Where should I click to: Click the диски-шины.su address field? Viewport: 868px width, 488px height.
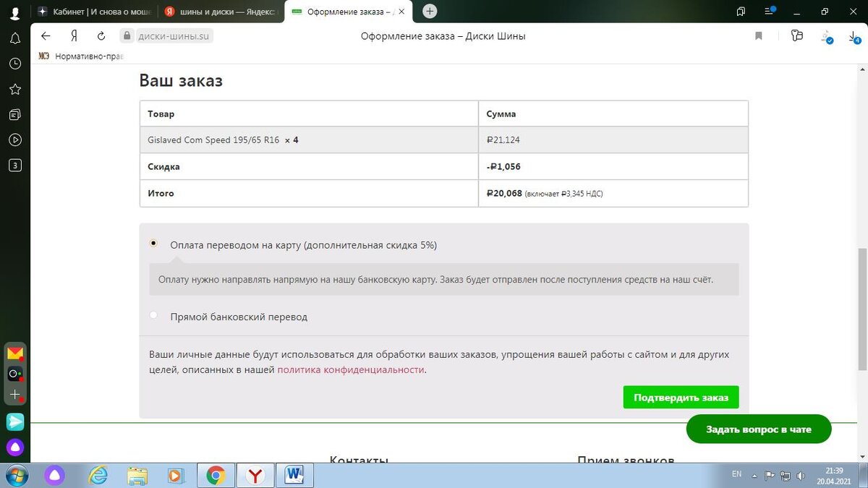174,35
